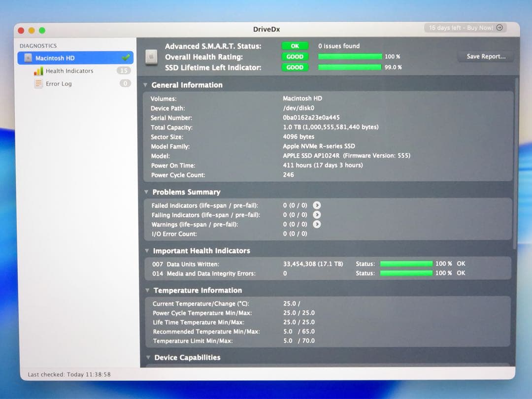Click the Data Units Written status bar
Image resolution: width=532 pixels, height=399 pixels.
(406, 264)
